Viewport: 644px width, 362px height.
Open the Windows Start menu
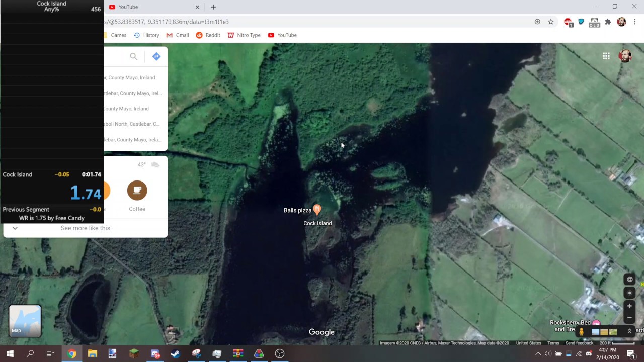pyautogui.click(x=10, y=354)
